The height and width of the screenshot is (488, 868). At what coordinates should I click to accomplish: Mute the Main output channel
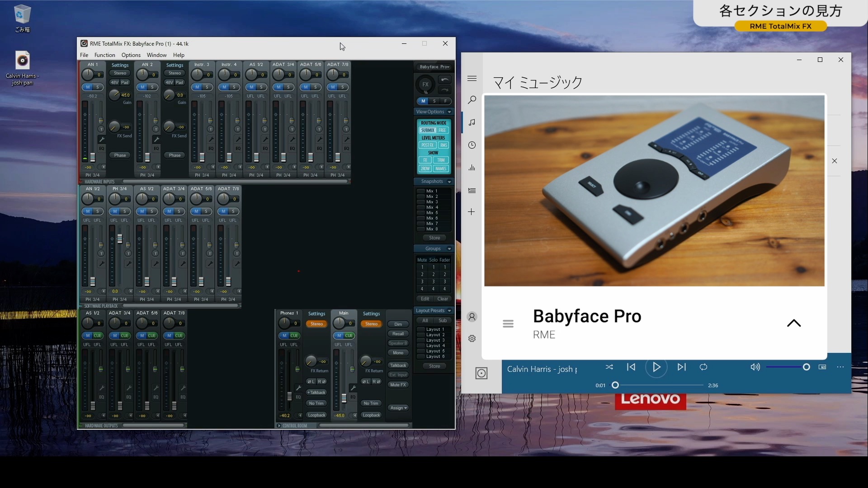tap(340, 335)
